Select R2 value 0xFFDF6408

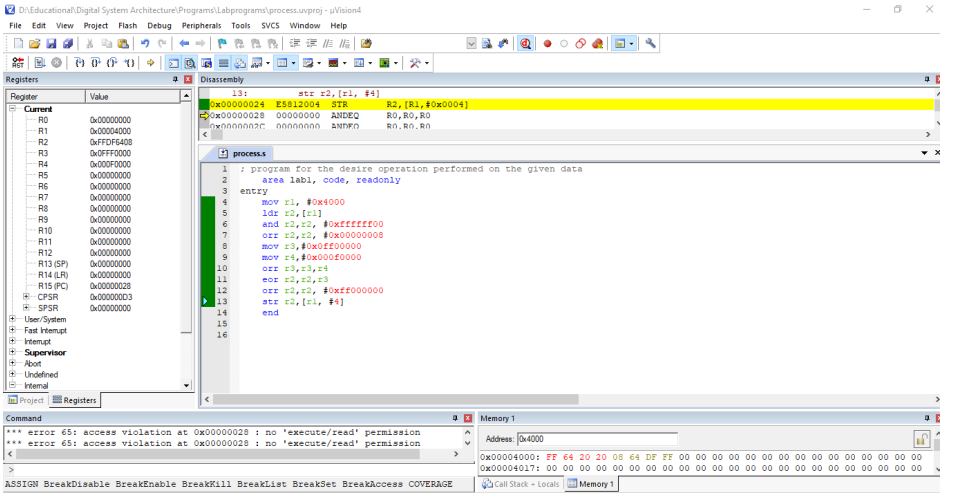[111, 142]
